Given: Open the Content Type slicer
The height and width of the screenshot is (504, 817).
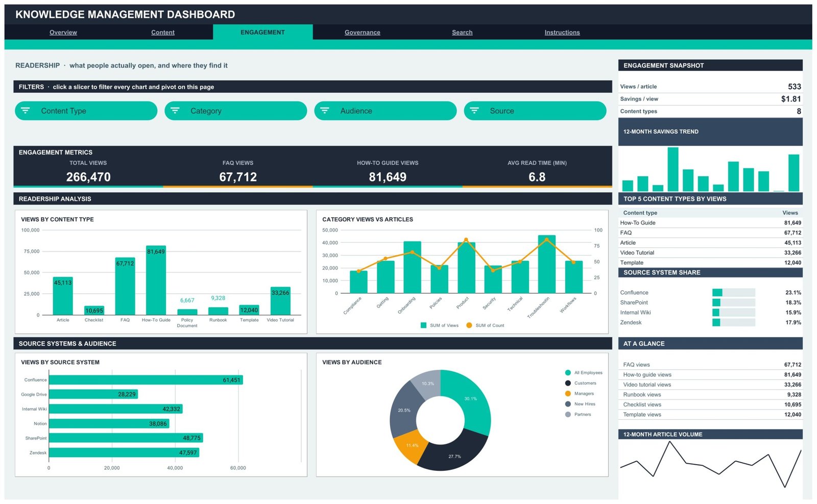Looking at the screenshot, I should [x=86, y=111].
